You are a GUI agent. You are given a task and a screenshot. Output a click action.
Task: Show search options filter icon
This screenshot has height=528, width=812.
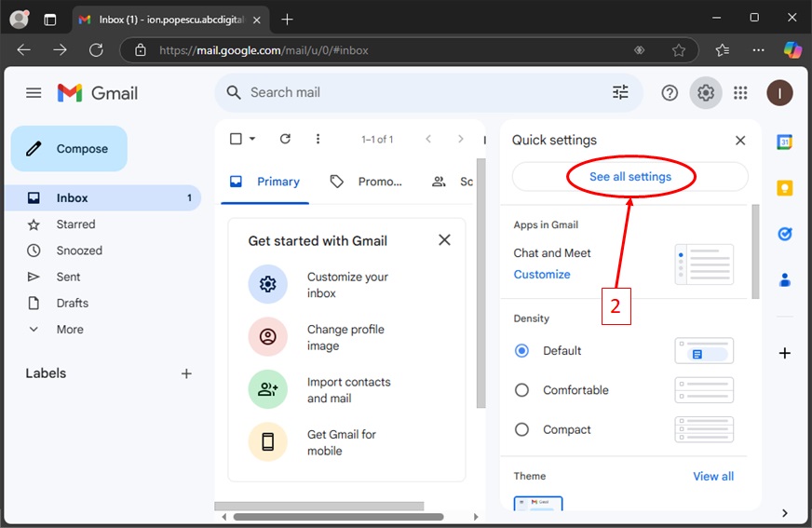[x=620, y=92]
